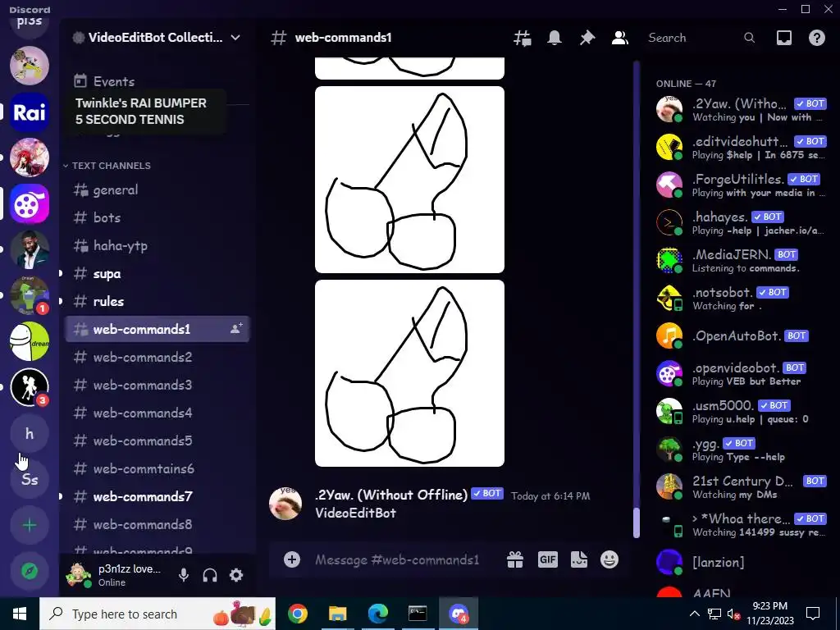Click the .2Yaw. message author name

[x=391, y=495]
